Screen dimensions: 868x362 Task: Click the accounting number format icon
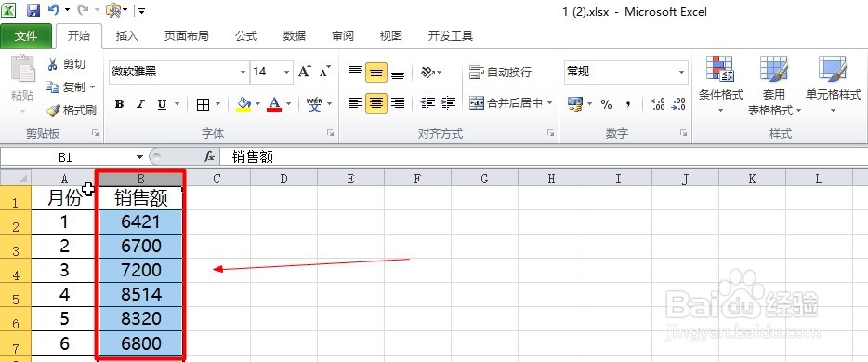[x=575, y=103]
